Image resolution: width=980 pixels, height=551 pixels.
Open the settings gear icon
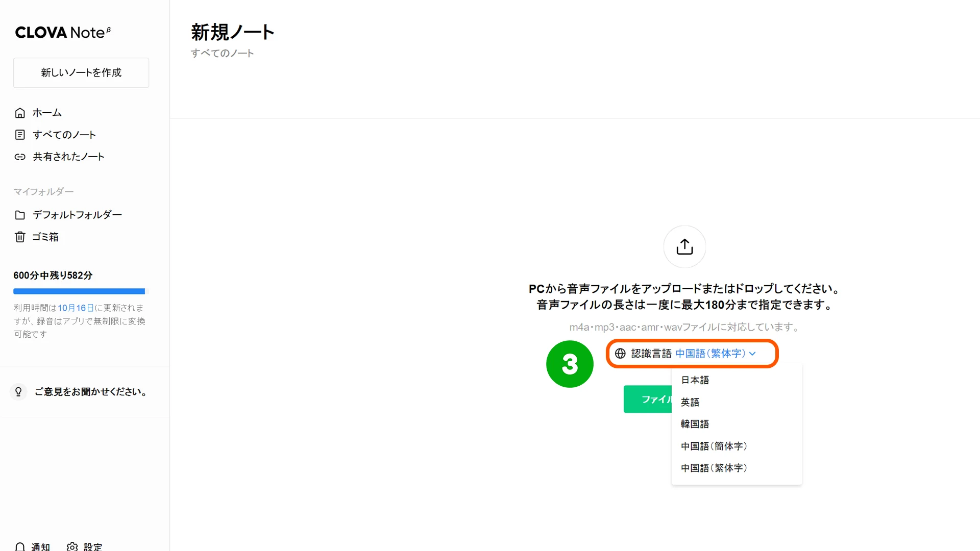[x=72, y=546]
